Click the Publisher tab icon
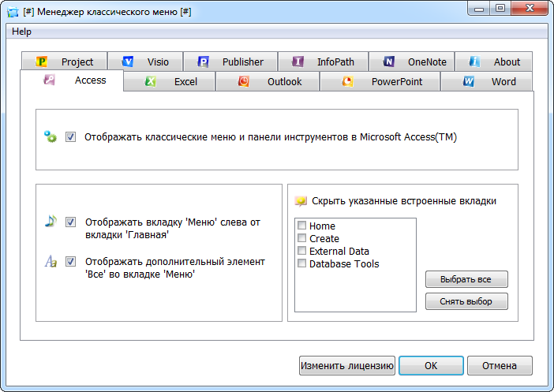Screen dimensions: 554x392 tap(203, 62)
